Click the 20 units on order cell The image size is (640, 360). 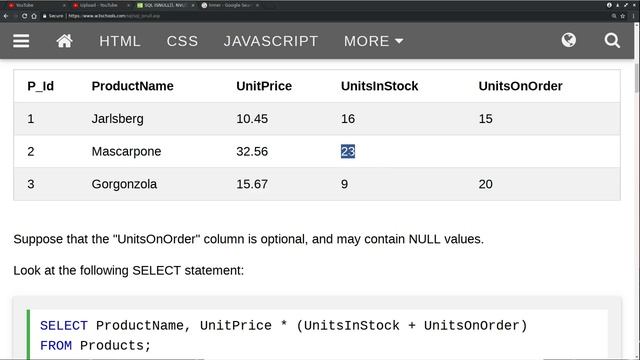click(x=485, y=184)
